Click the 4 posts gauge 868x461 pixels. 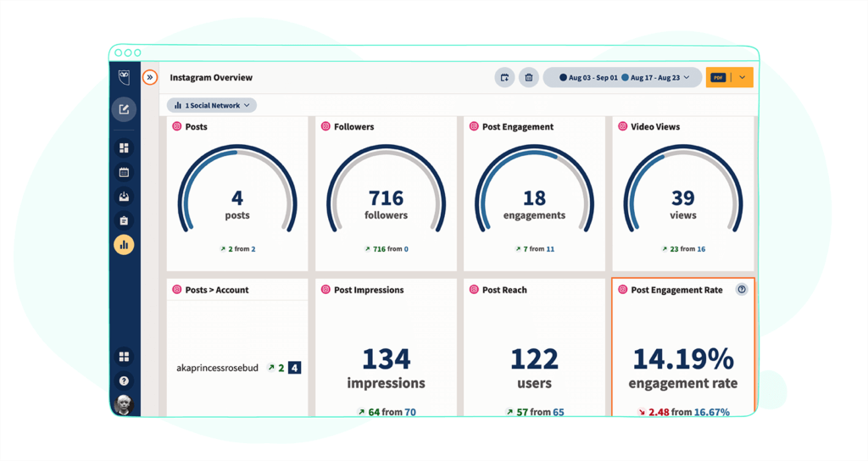click(x=237, y=189)
